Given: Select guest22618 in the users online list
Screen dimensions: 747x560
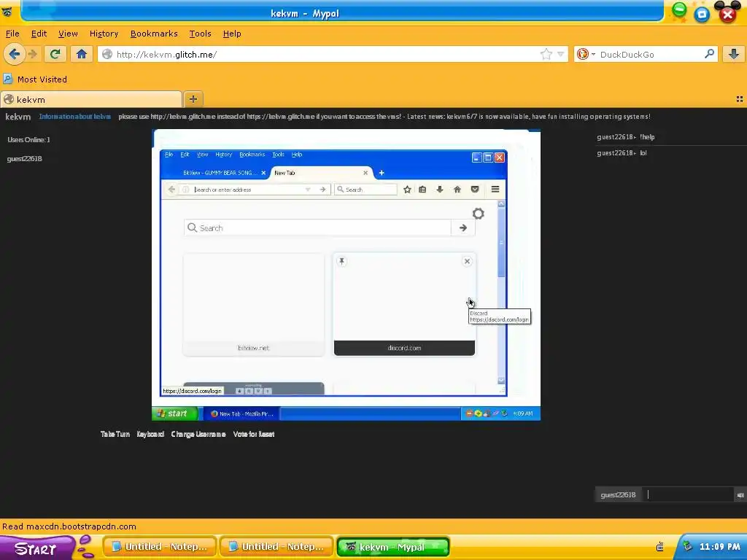Looking at the screenshot, I should [x=24, y=158].
